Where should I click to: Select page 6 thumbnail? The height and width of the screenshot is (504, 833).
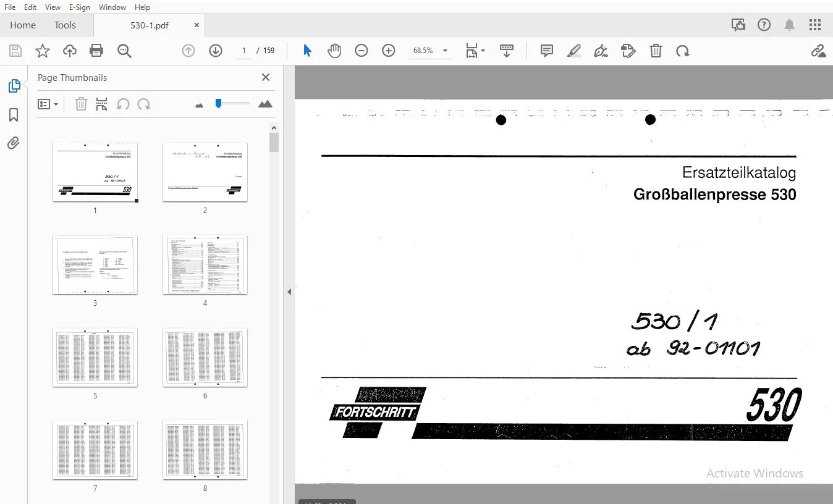click(x=205, y=357)
